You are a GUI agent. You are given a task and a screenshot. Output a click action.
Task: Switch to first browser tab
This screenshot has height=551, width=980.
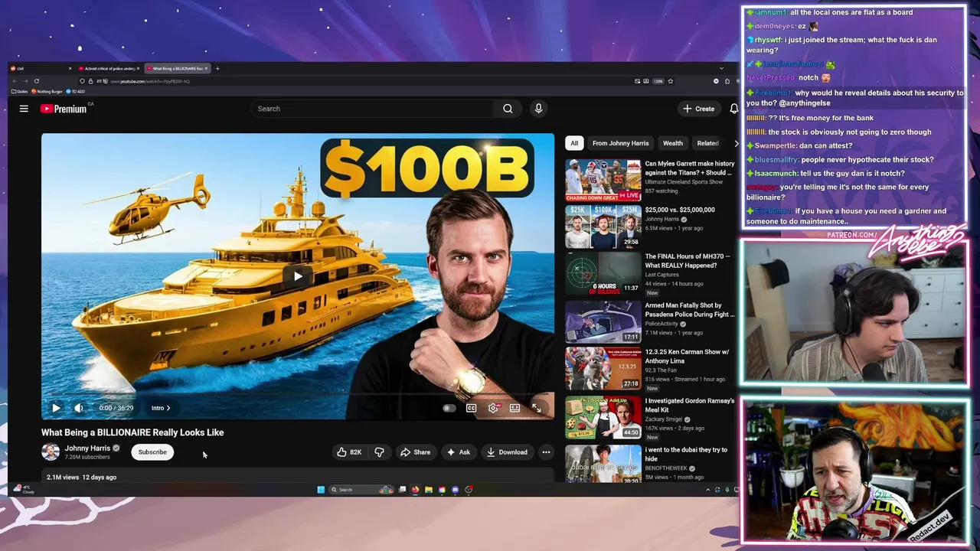coord(41,68)
